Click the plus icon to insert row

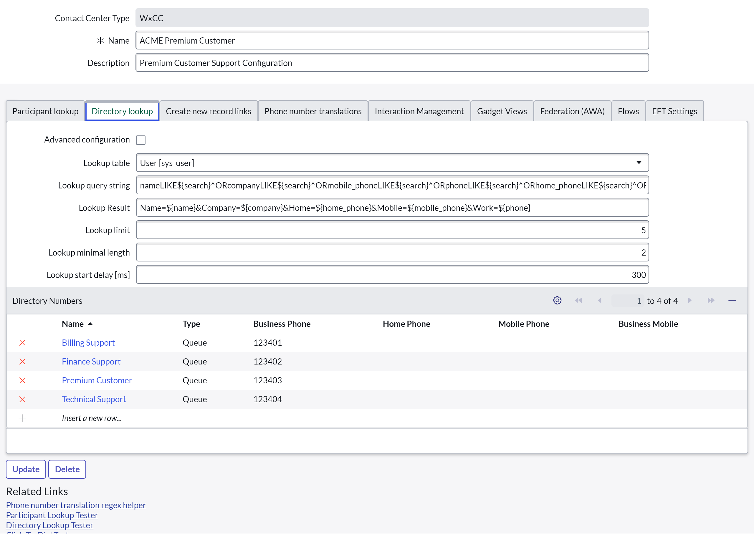[22, 418]
